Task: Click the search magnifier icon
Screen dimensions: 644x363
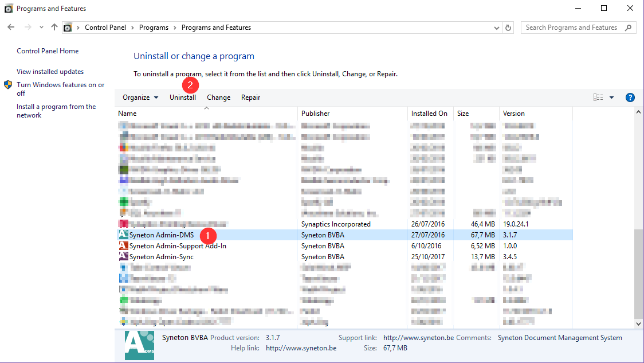Action: pos(629,28)
